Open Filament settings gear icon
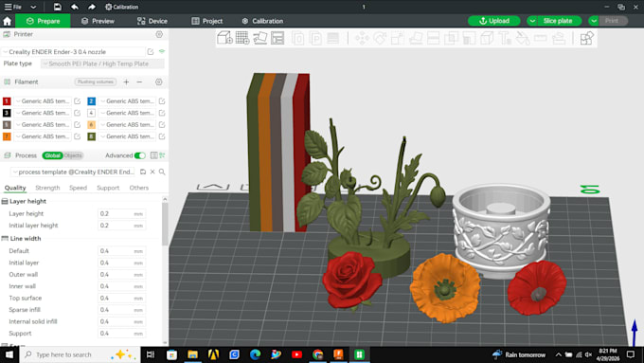This screenshot has height=363, width=644. (x=158, y=82)
